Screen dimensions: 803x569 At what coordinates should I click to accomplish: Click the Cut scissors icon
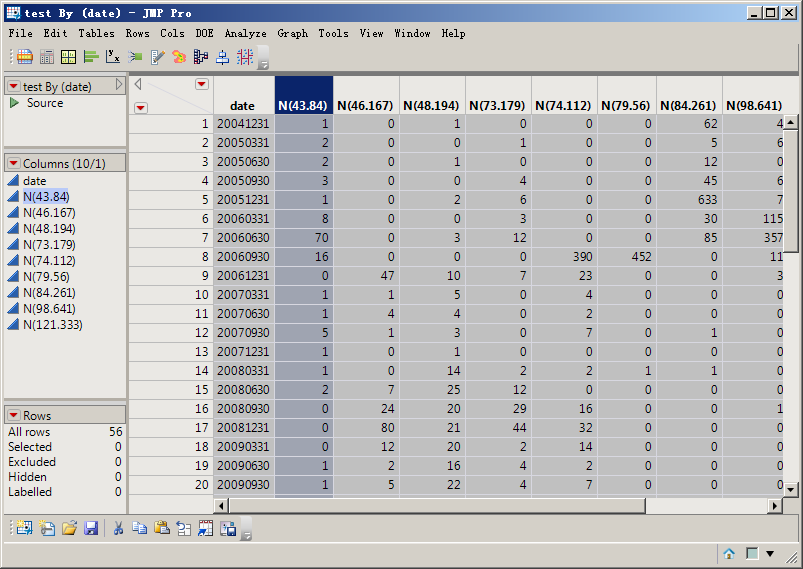[x=118, y=528]
